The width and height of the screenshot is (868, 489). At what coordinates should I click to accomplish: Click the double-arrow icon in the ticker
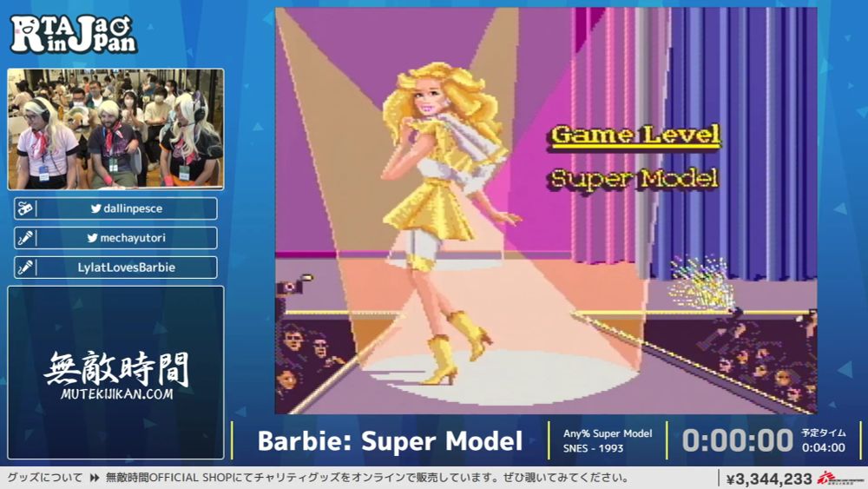[x=95, y=478]
